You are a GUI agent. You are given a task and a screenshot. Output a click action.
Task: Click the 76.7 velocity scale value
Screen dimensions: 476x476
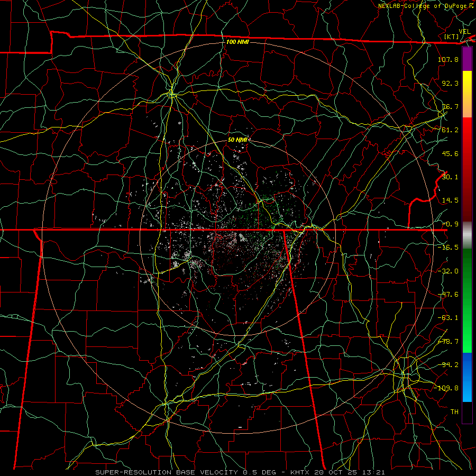click(450, 106)
